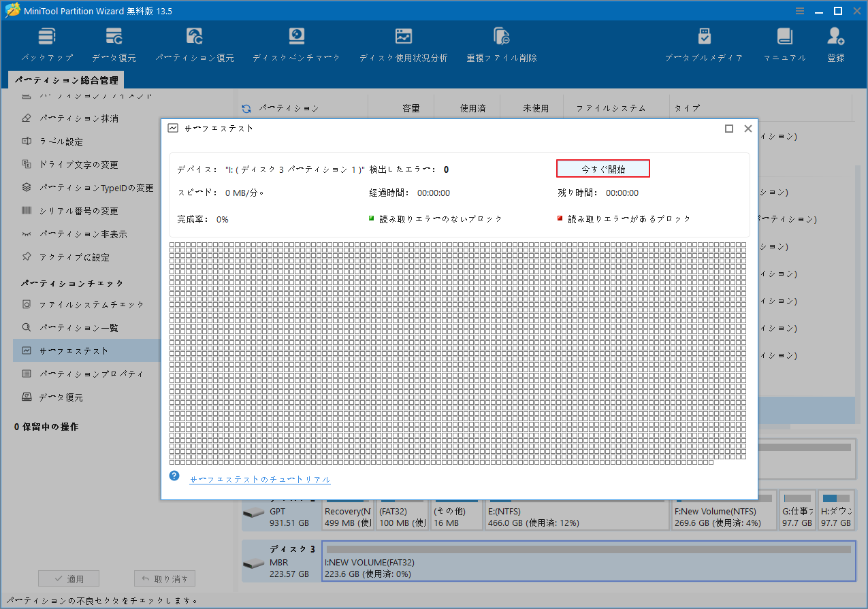The image size is (868, 609).
Task: Open the hamburger menu in the title bar
Action: (x=799, y=10)
